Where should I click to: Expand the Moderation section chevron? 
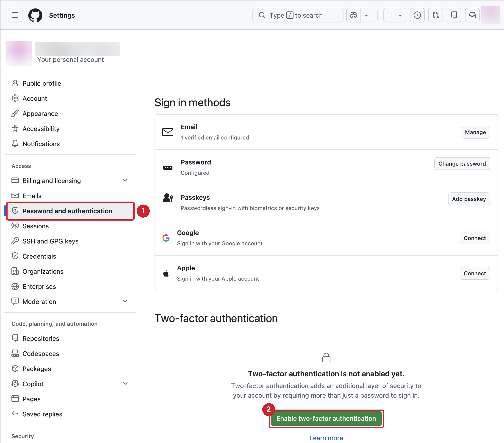tap(125, 301)
